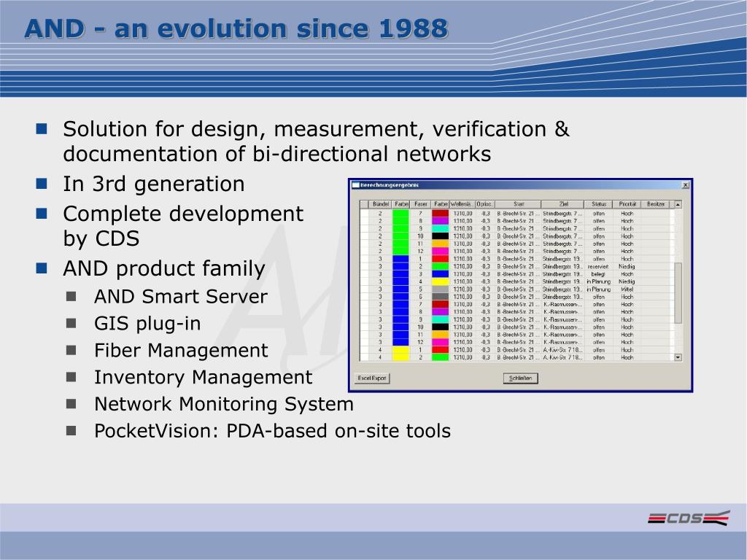747x560 pixels.
Task: Click the Wellenlä.. column header
Action: (462, 204)
